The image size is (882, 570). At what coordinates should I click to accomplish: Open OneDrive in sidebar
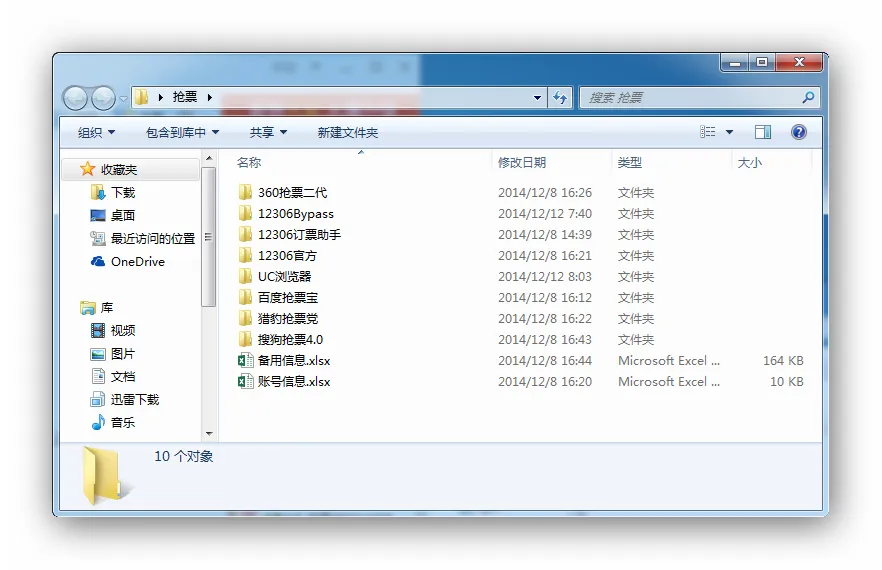(138, 262)
